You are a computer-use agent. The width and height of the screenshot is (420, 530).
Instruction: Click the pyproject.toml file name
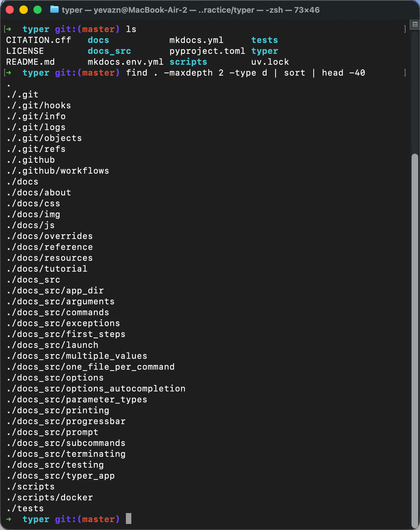[x=207, y=51]
